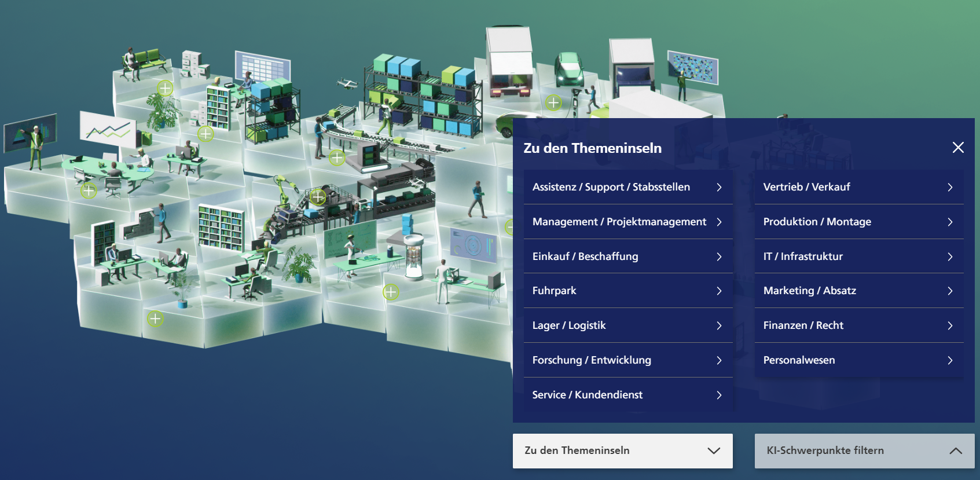Screen dimensions: 980x480
Task: Go to Forschung / Entwicklung
Action: [x=592, y=360]
